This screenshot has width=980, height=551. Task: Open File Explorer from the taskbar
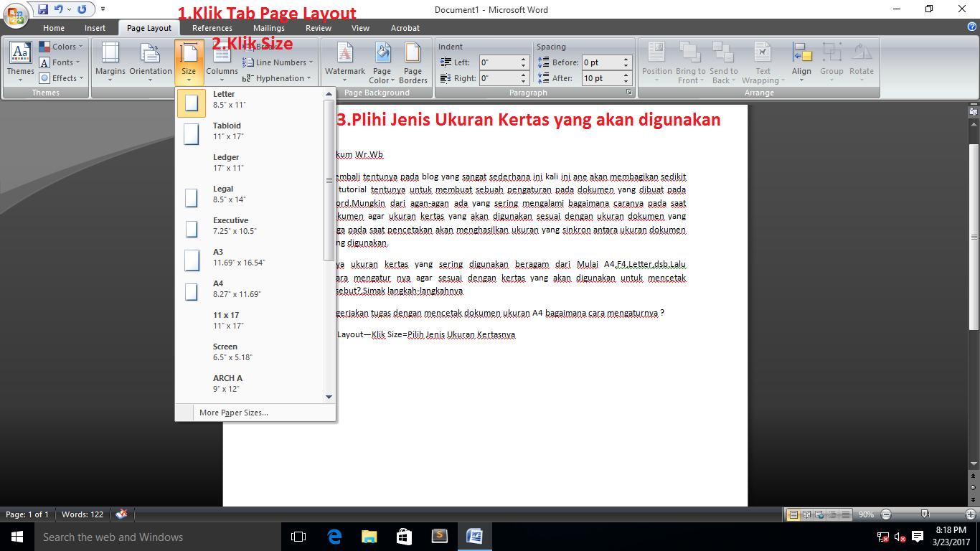click(369, 537)
